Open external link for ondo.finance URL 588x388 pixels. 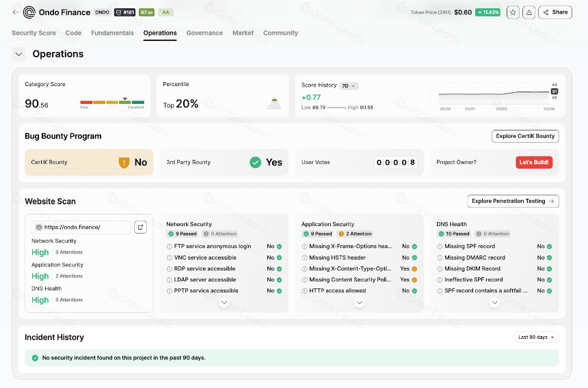coord(140,227)
